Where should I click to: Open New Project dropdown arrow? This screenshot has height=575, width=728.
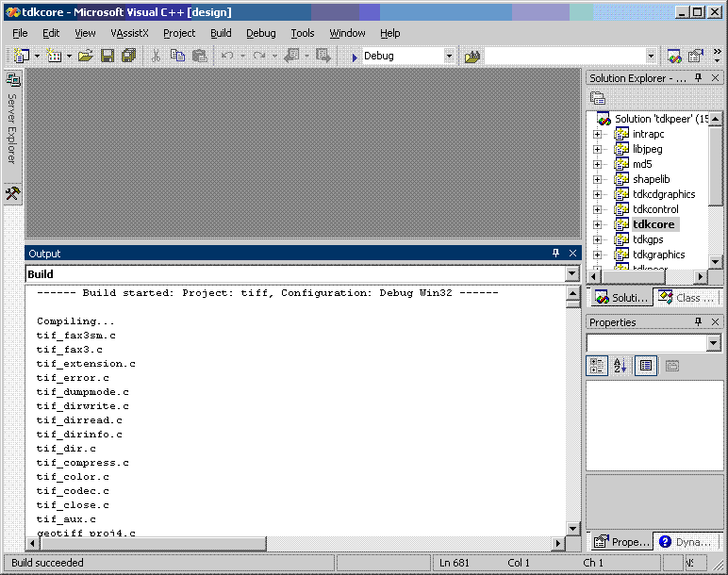point(37,57)
